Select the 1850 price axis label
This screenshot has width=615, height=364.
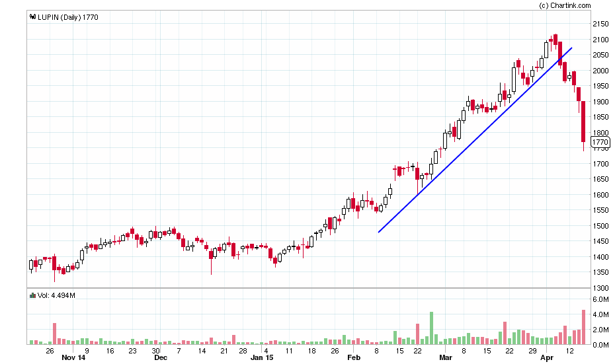600,117
